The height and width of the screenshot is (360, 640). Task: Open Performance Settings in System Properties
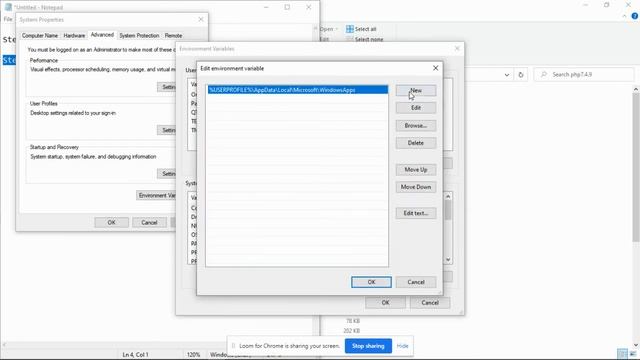pos(167,87)
